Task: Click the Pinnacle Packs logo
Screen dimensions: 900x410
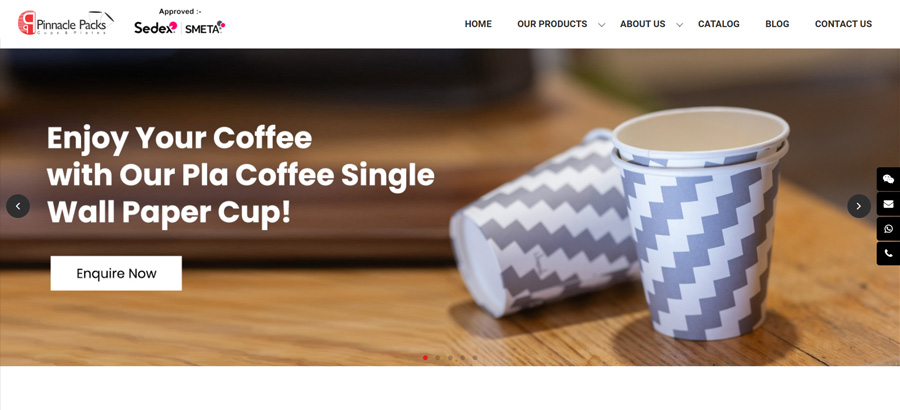Action: point(65,23)
